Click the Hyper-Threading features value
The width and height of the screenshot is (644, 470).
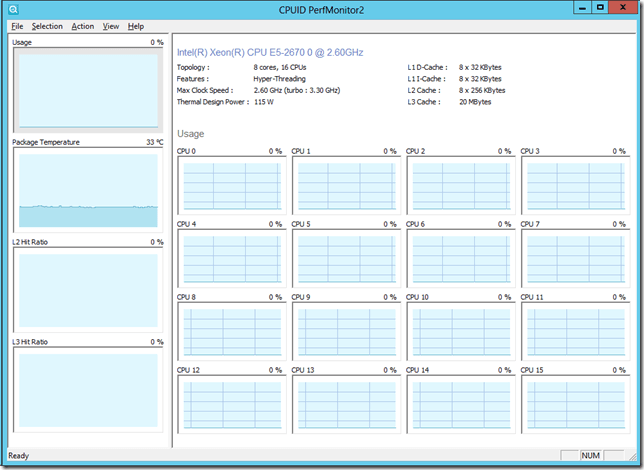coord(279,79)
